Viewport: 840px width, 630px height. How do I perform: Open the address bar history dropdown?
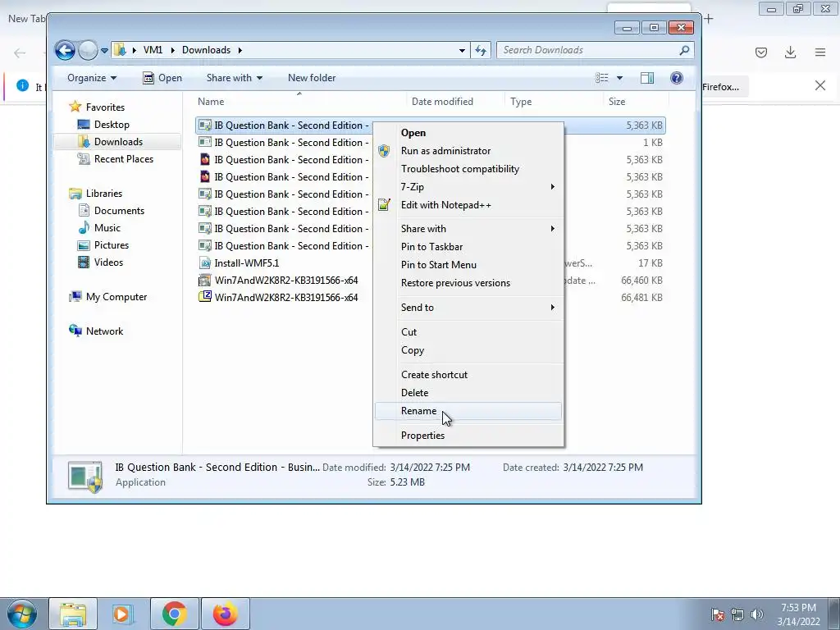pos(462,50)
